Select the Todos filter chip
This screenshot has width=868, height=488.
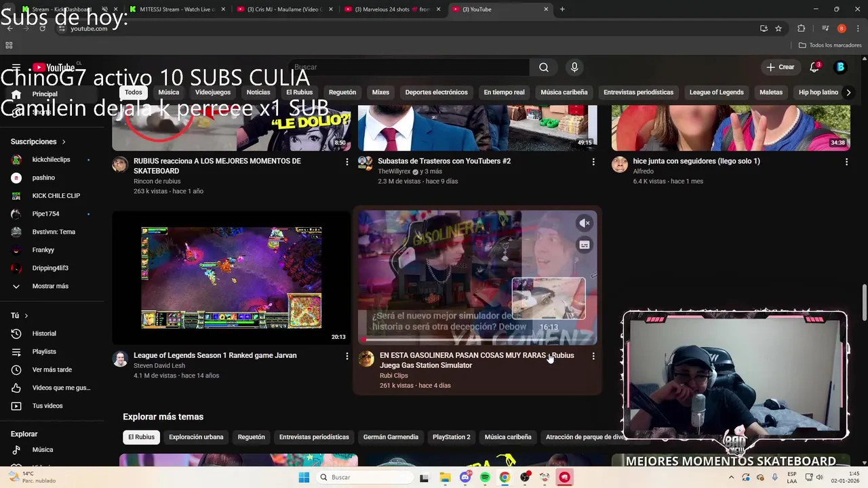pyautogui.click(x=134, y=92)
